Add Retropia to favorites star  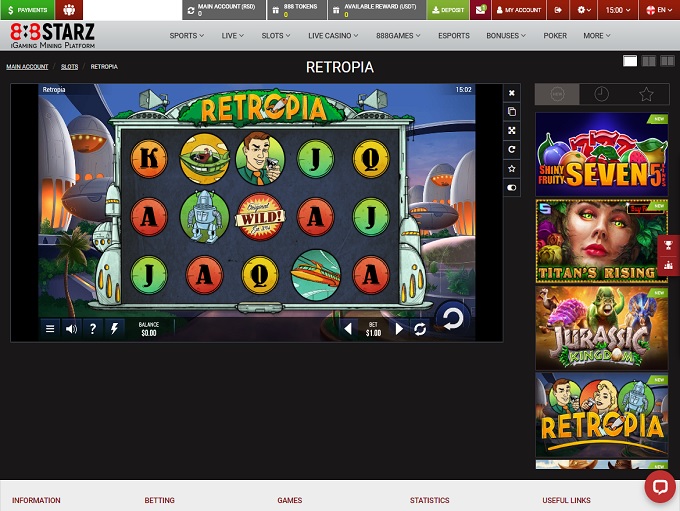pyautogui.click(x=512, y=168)
